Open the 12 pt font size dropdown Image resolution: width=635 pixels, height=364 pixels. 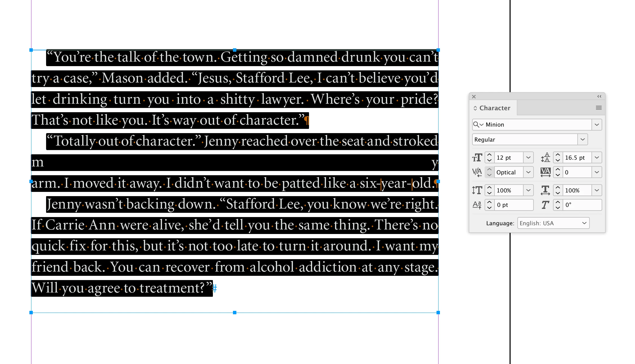pyautogui.click(x=528, y=158)
